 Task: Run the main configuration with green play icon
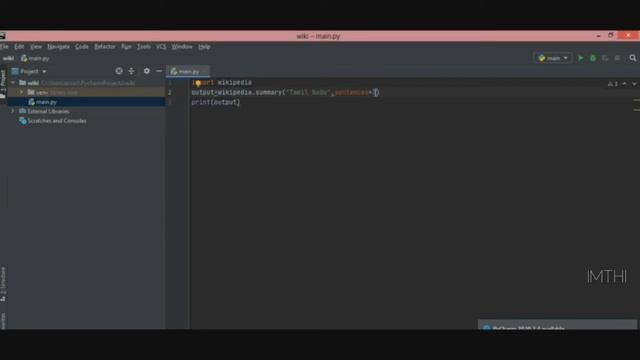coord(580,58)
